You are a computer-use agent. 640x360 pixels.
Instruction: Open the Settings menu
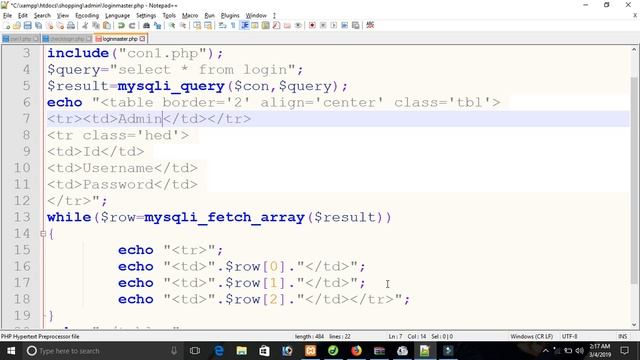click(146, 16)
